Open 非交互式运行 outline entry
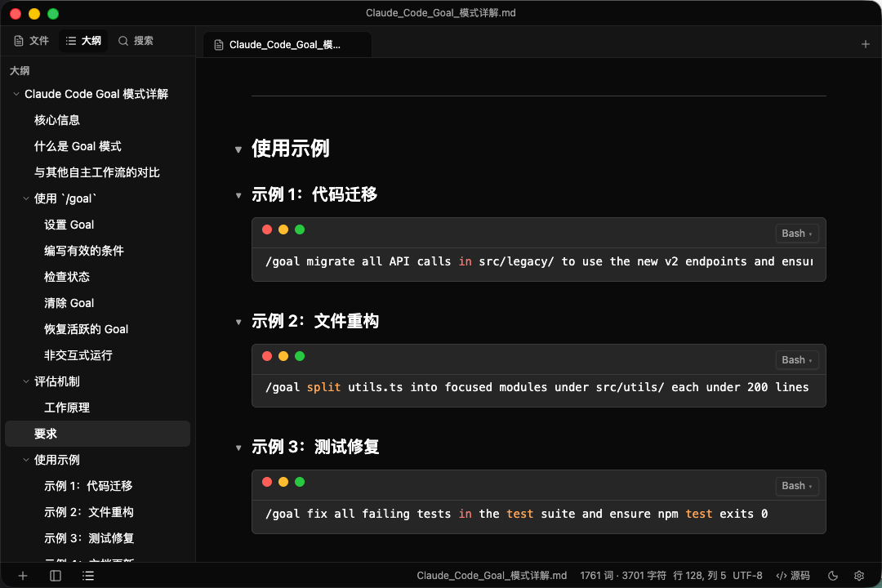 coord(78,355)
